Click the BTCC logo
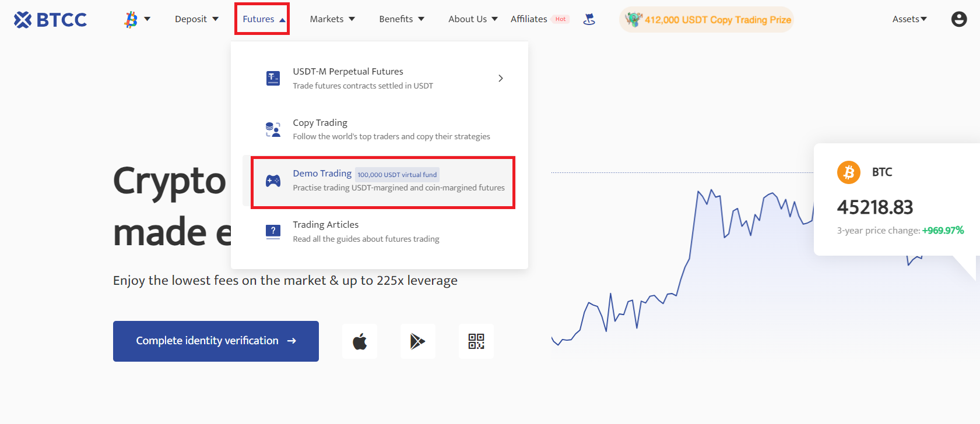Viewport: 980px width, 424px height. coord(50,20)
